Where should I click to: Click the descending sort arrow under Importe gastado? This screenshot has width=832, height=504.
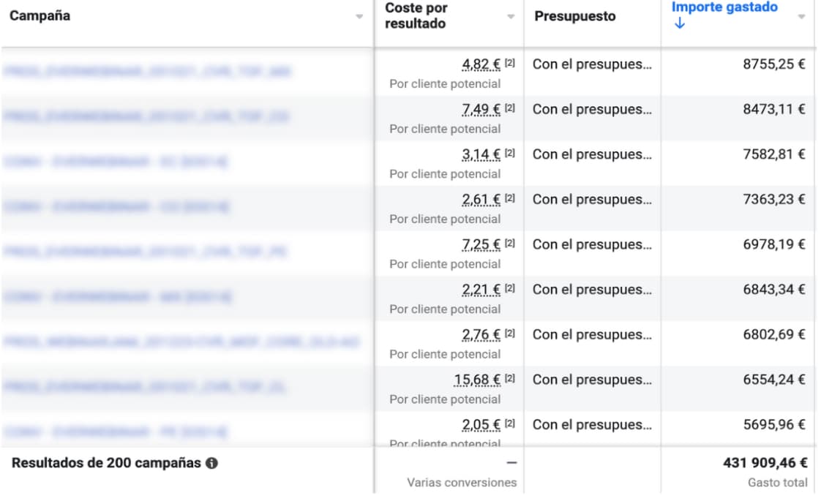[680, 23]
